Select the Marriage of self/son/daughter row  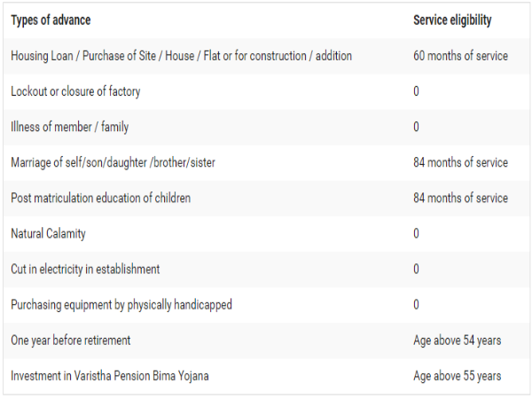[113, 162]
